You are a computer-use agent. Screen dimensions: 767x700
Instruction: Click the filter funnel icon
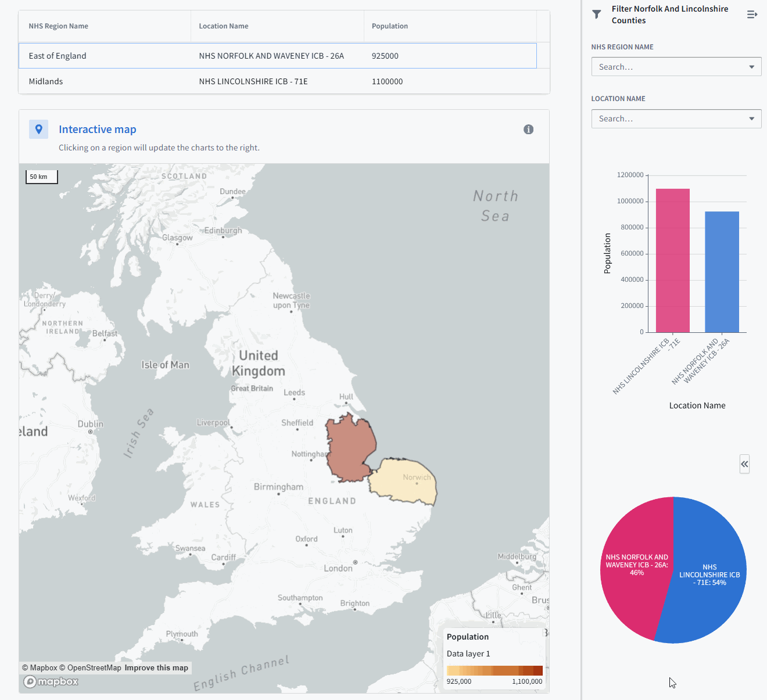click(596, 14)
